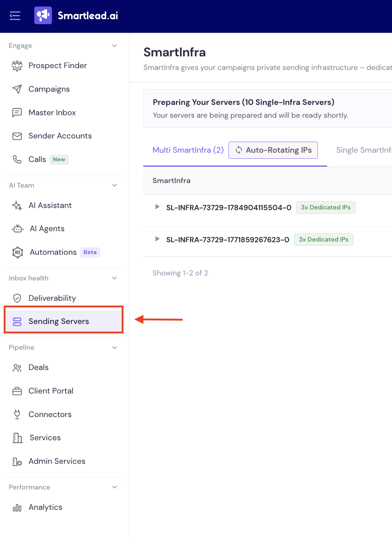Open the Master Inbox chat icon
The height and width of the screenshot is (538, 392).
coord(17,113)
